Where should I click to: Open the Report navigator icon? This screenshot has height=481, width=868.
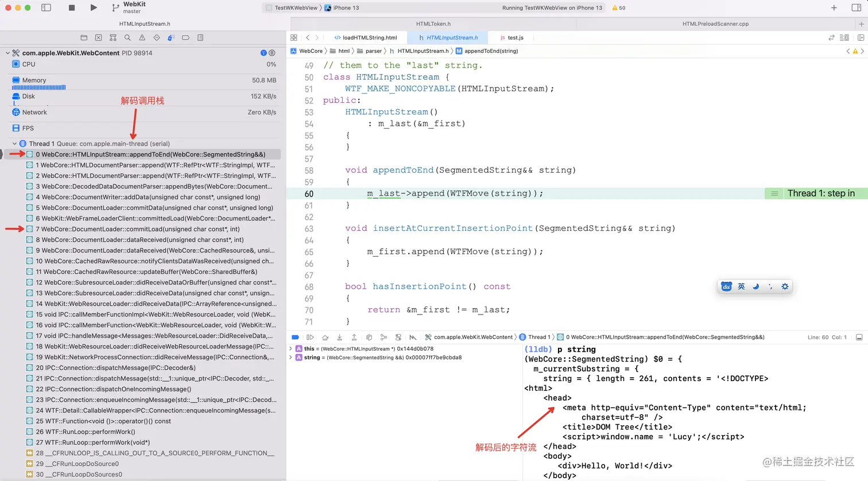click(x=200, y=38)
